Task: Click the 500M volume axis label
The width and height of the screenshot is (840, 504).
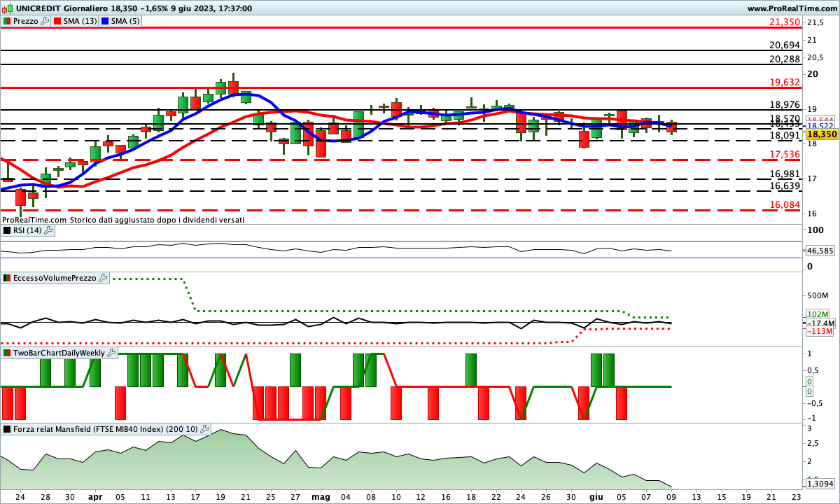Action: [x=819, y=295]
